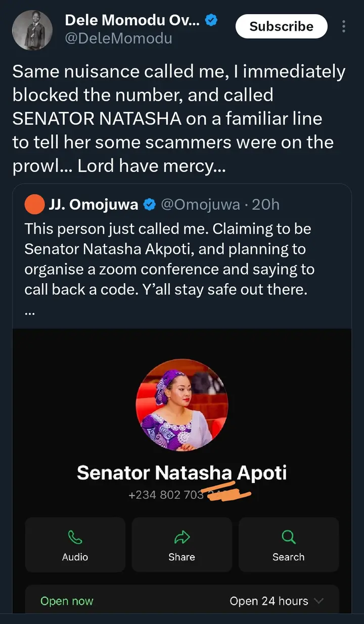Open the @Omojuwa handle link
364x624 pixels.
[200, 204]
